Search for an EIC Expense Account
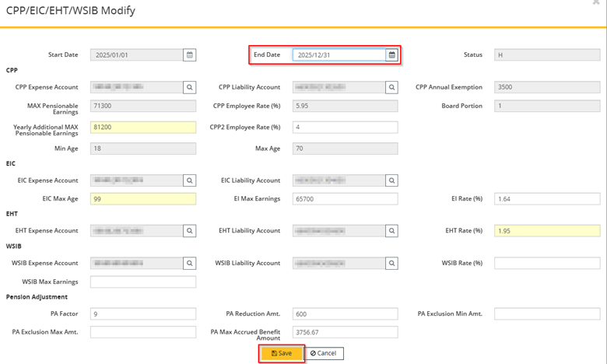Screen dimensions: 607x364 tap(190, 180)
